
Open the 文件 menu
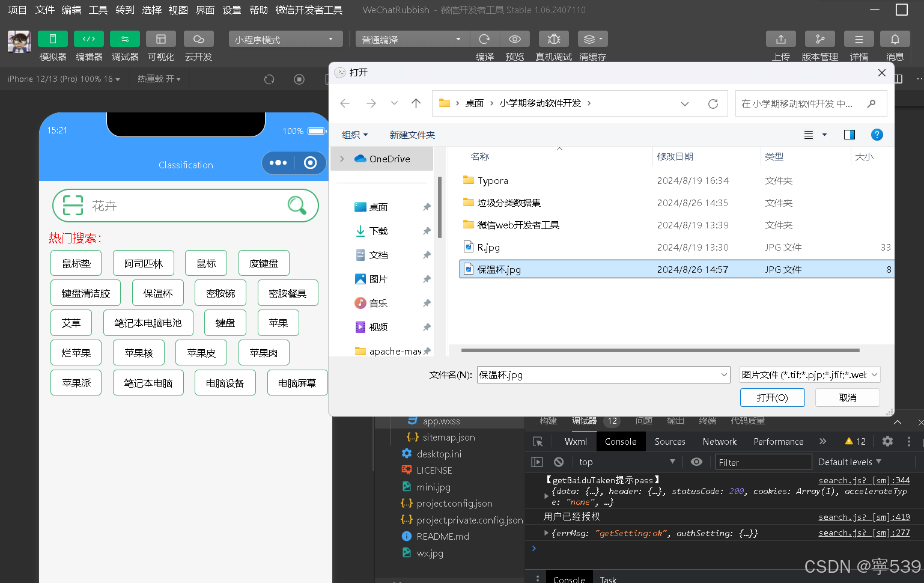[45, 10]
